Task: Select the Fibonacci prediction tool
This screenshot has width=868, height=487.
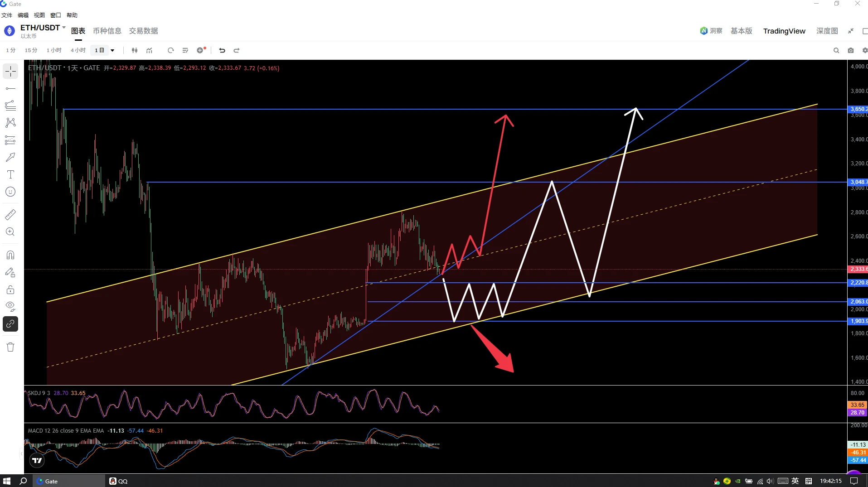Action: tap(10, 140)
